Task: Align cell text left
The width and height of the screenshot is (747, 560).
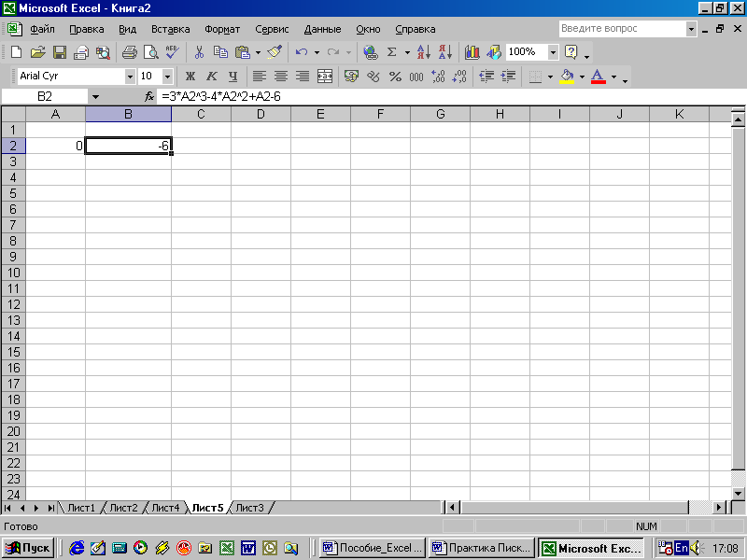Action: coord(260,77)
